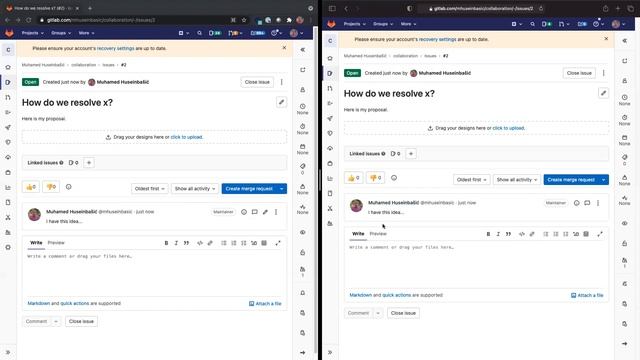Edit issue title pencil in left window
The image size is (640, 360).
pyautogui.click(x=281, y=102)
